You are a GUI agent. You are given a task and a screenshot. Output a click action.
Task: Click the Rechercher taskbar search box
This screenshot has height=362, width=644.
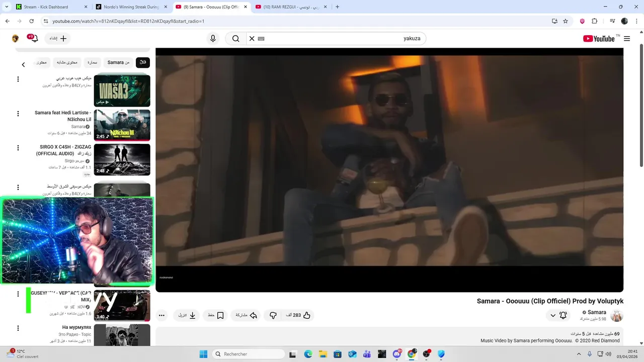click(249, 354)
